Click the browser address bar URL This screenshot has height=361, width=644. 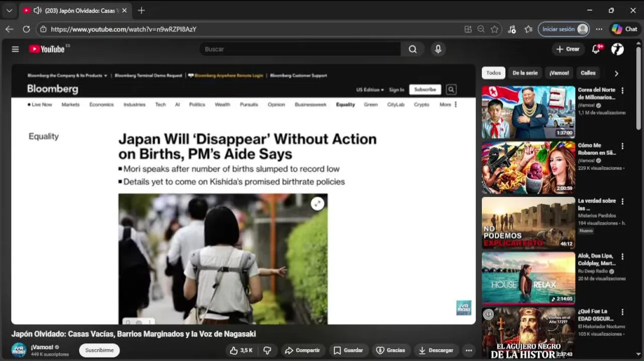point(123,29)
